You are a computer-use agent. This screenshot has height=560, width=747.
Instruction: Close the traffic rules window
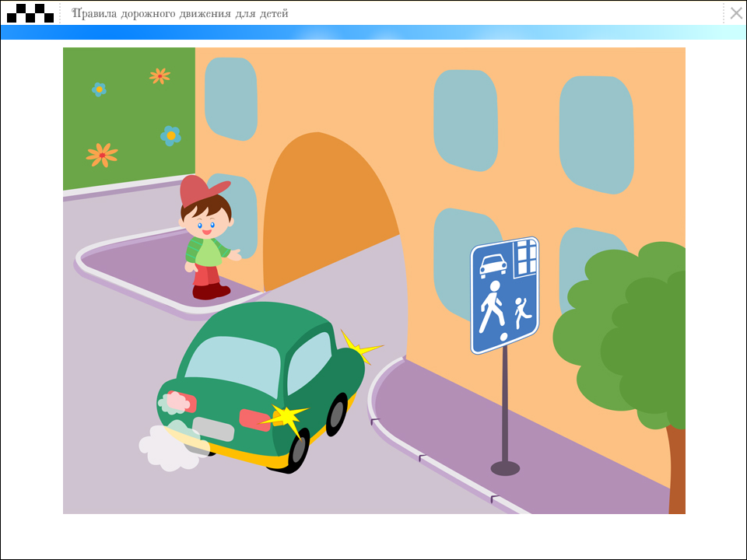735,12
